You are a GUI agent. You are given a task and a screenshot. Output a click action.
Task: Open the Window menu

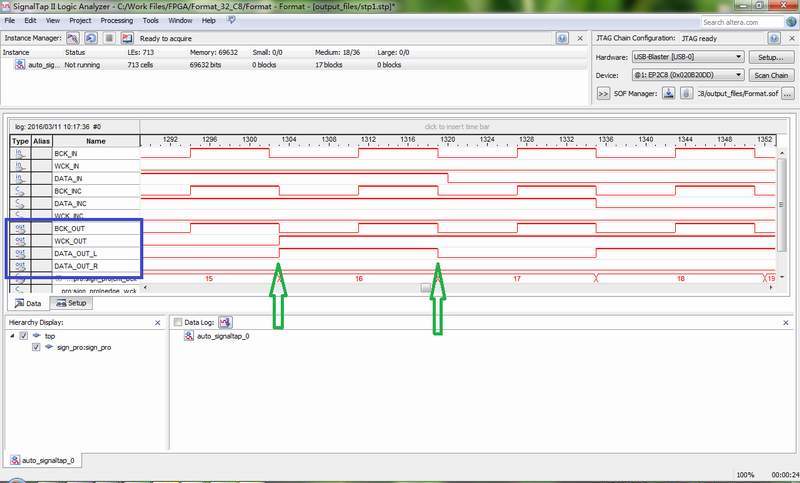[180, 20]
